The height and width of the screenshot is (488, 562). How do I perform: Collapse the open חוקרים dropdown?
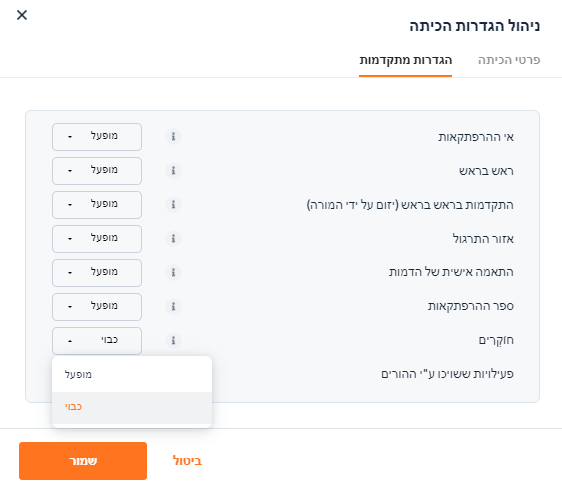97,341
